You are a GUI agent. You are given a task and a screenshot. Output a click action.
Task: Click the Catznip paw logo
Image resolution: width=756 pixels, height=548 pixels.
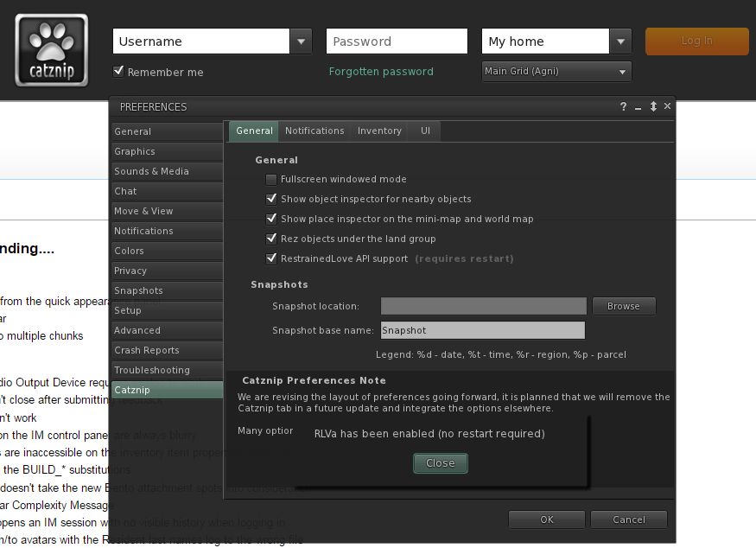(51, 50)
